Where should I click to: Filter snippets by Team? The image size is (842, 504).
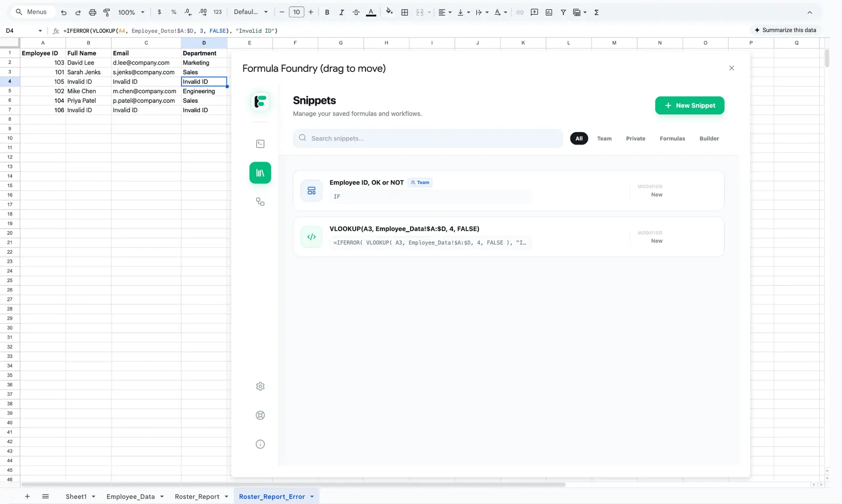click(604, 139)
